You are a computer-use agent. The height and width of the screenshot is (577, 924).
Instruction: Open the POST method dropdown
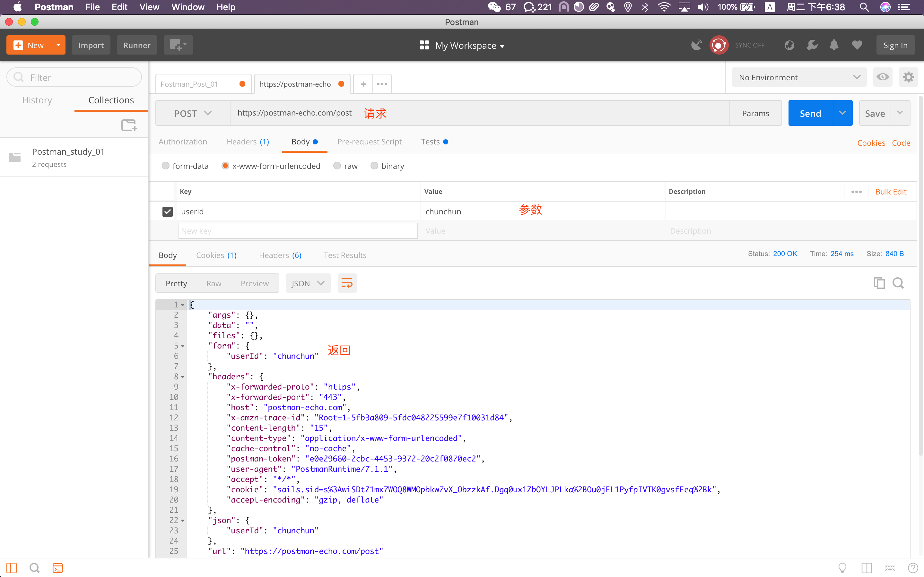tap(193, 113)
